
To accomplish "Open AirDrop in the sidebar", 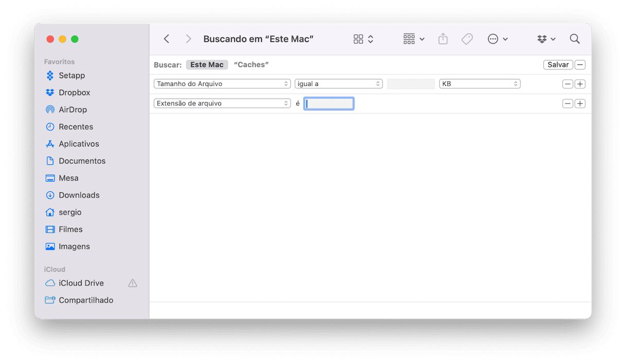I will coord(73,110).
